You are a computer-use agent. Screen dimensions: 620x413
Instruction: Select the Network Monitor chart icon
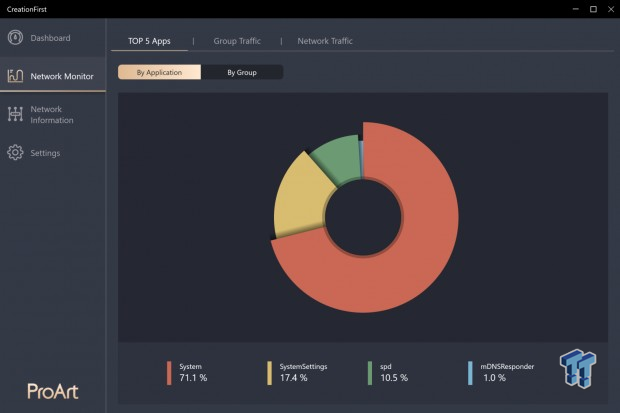(15, 76)
